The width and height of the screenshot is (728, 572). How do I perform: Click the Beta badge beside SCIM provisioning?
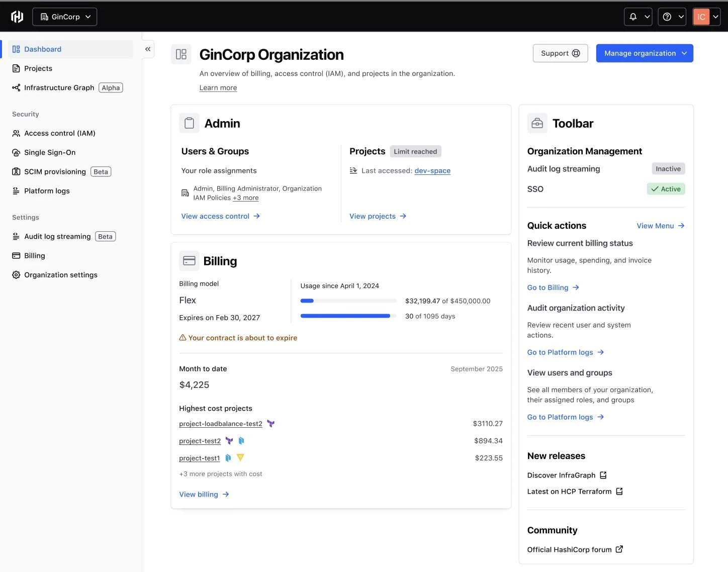[101, 171]
